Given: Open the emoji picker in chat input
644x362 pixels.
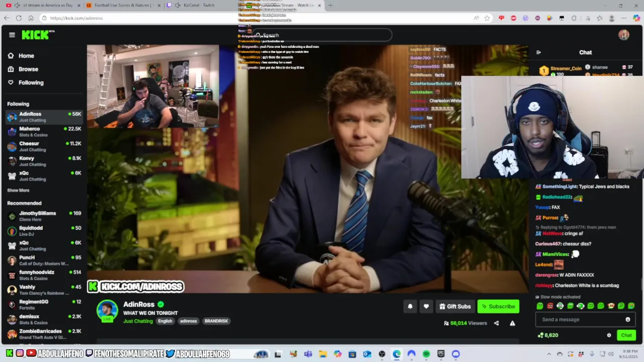Looking at the screenshot, I should click(x=628, y=319).
